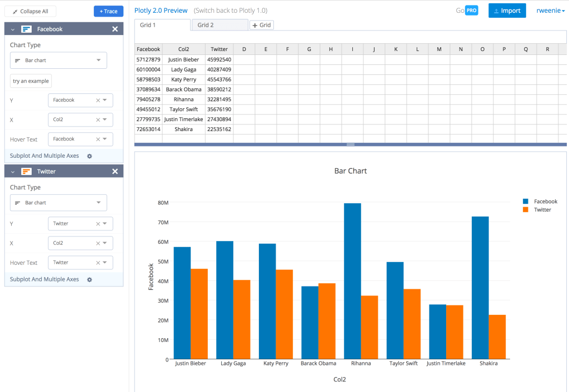
Task: Toggle Twitter series in chart legend
Action: (x=537, y=210)
